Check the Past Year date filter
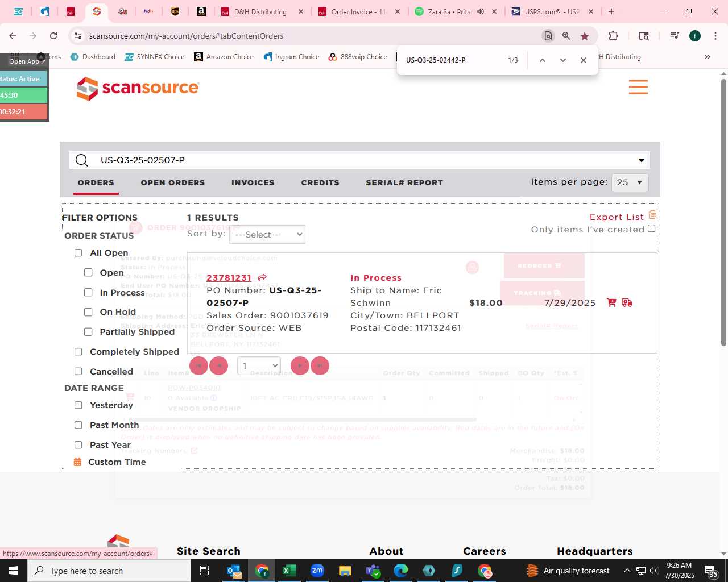Image resolution: width=728 pixels, height=582 pixels. coord(78,445)
